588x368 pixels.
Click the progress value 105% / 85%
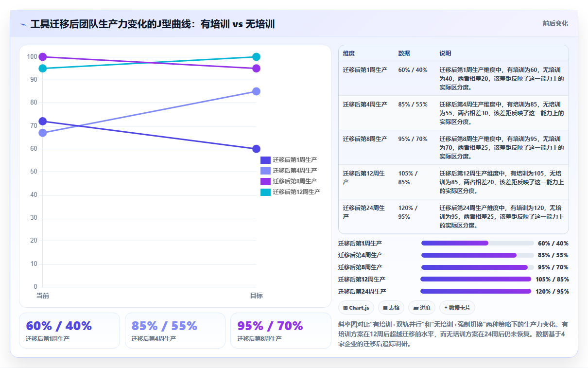coord(552,280)
